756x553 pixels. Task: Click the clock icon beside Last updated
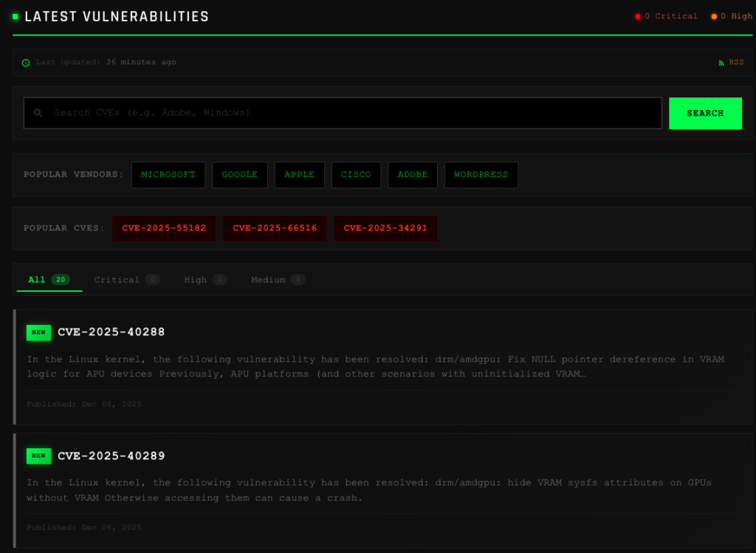pos(26,63)
